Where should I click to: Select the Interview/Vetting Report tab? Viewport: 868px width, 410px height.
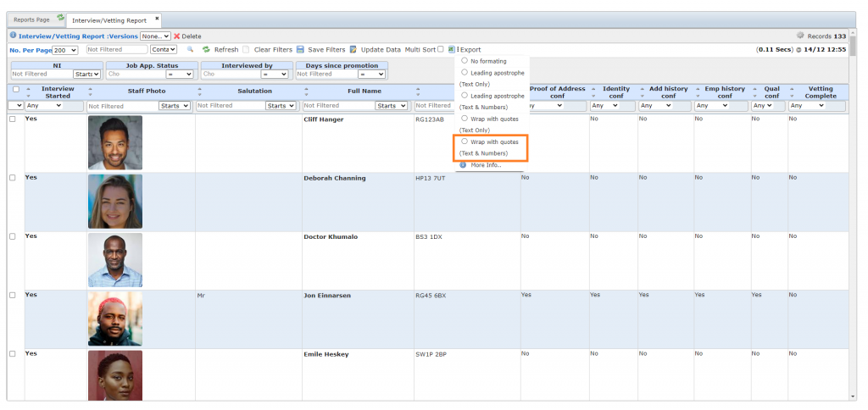[109, 20]
